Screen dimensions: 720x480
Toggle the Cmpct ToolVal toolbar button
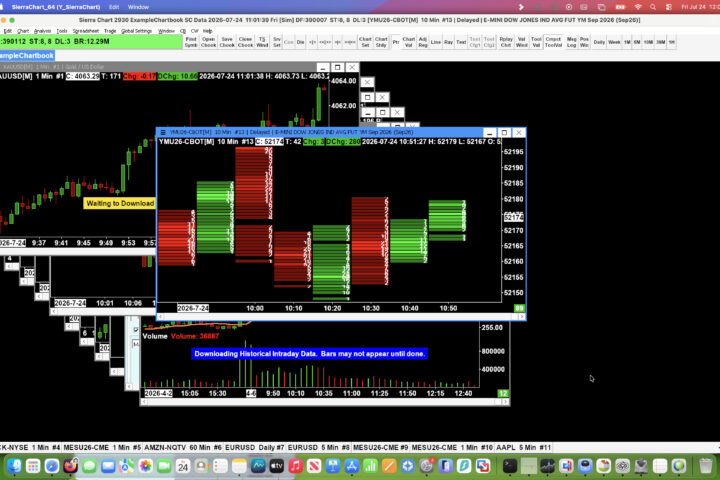(x=553, y=42)
